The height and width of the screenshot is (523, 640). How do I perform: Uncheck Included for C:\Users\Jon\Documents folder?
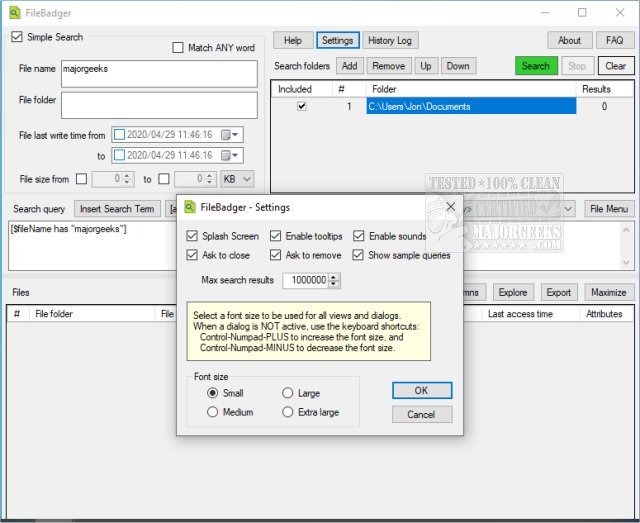pos(302,106)
